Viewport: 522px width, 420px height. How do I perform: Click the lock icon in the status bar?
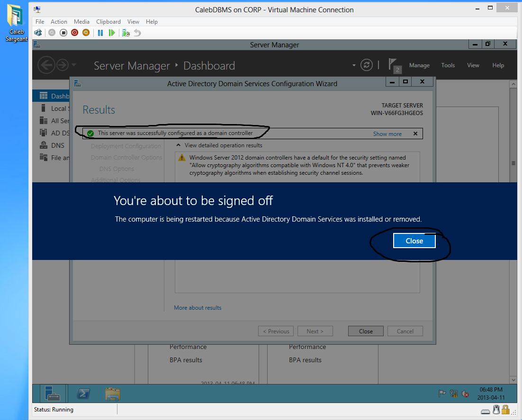pos(505,410)
